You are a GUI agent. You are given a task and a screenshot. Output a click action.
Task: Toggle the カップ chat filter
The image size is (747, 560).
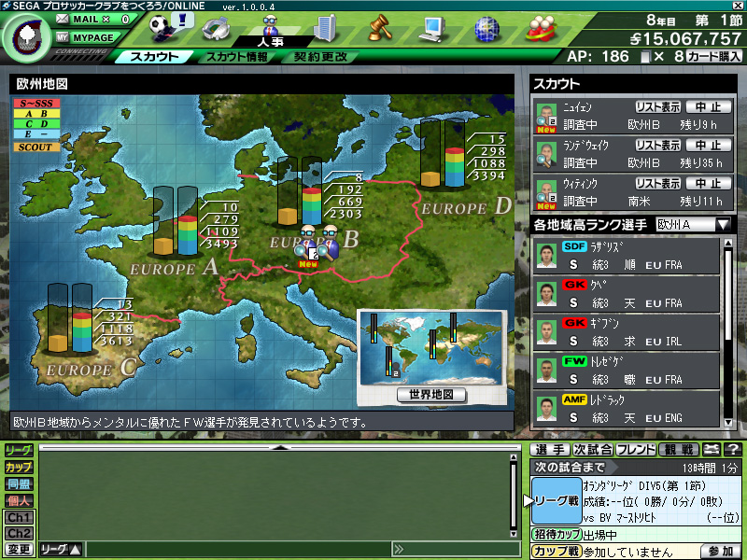coord(19,468)
